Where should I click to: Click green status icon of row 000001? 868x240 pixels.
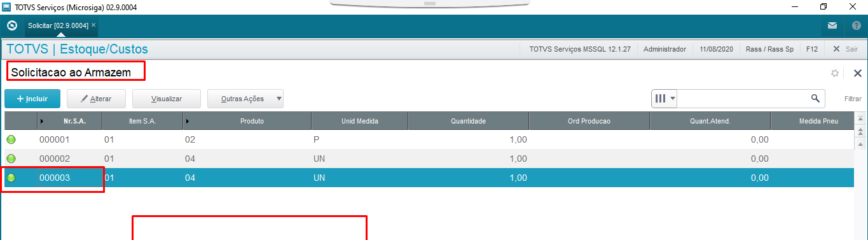coord(11,140)
